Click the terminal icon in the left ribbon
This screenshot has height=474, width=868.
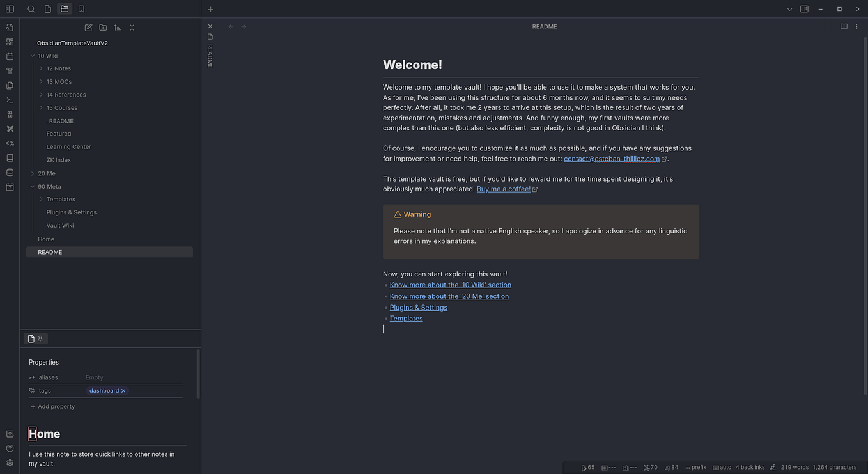tap(10, 100)
